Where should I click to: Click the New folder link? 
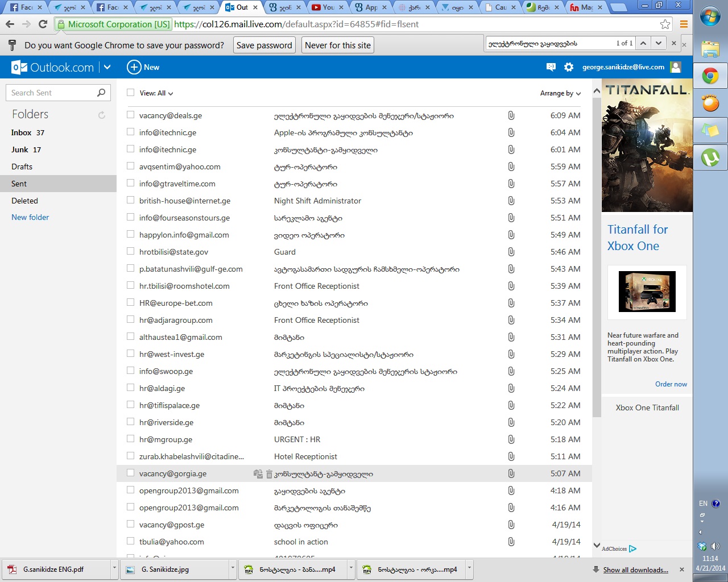coord(30,217)
